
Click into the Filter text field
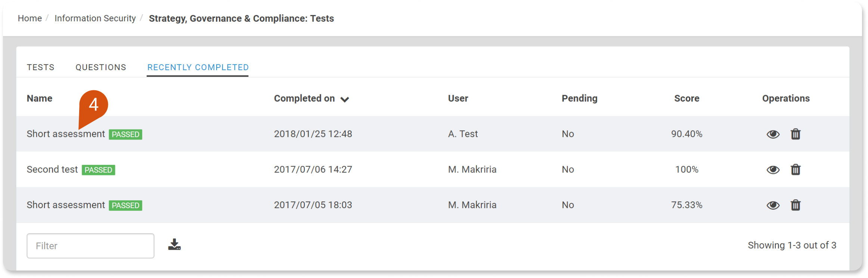pyautogui.click(x=90, y=246)
